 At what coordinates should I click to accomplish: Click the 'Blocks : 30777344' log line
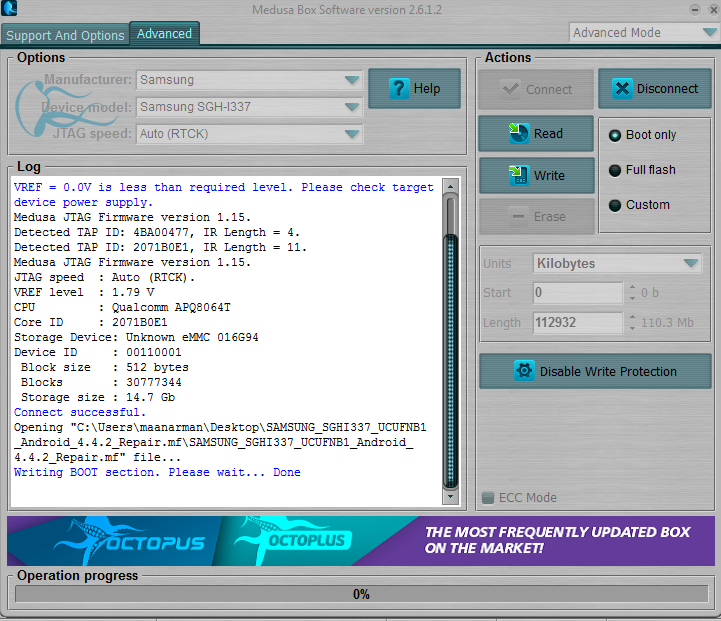(101, 382)
